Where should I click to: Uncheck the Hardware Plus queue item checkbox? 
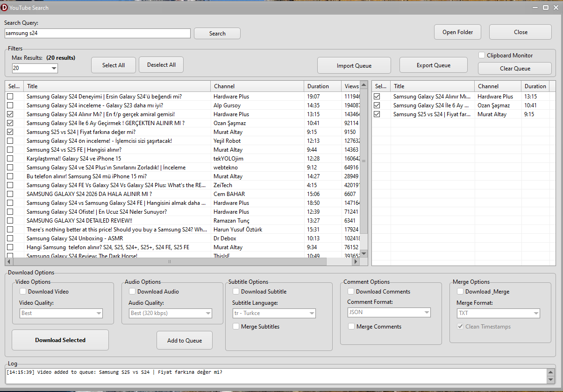[377, 97]
